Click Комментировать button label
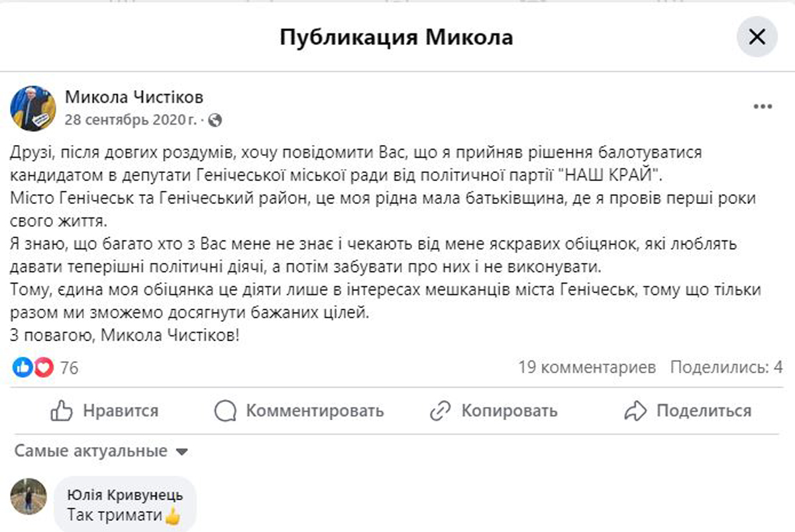795x532 pixels. 315,411
